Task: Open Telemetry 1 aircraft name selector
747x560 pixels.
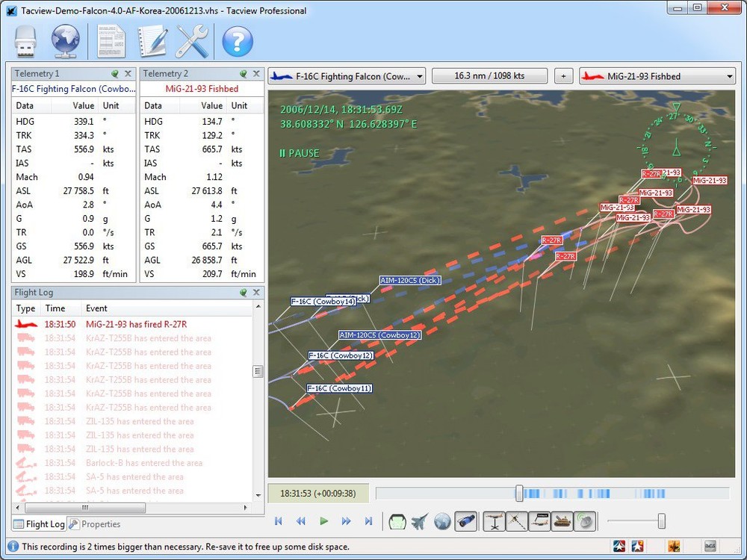Action: 74,89
